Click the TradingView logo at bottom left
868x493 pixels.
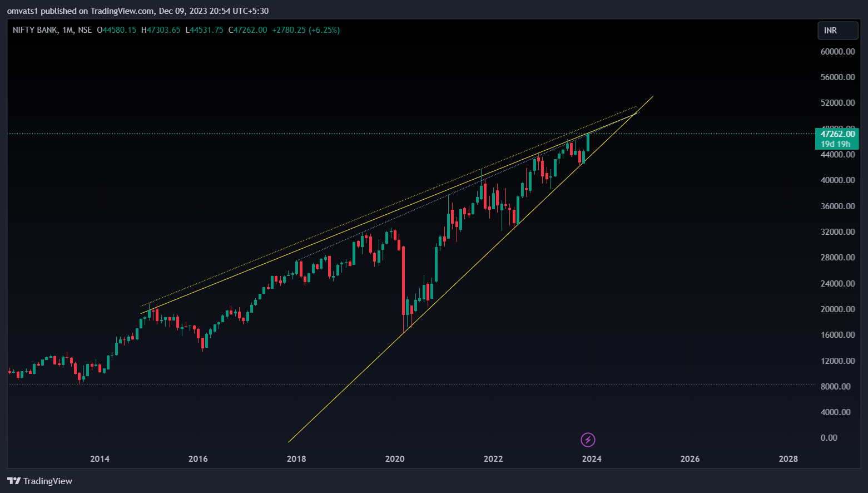tap(40, 481)
